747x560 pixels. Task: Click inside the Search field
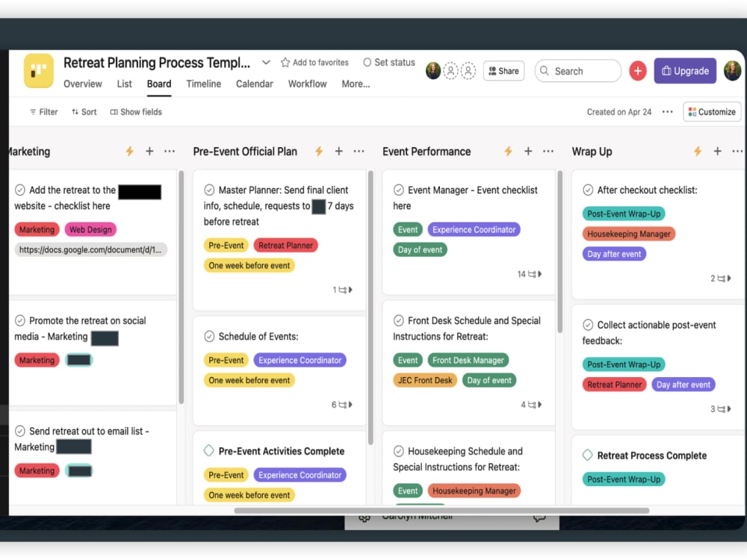[x=577, y=70]
